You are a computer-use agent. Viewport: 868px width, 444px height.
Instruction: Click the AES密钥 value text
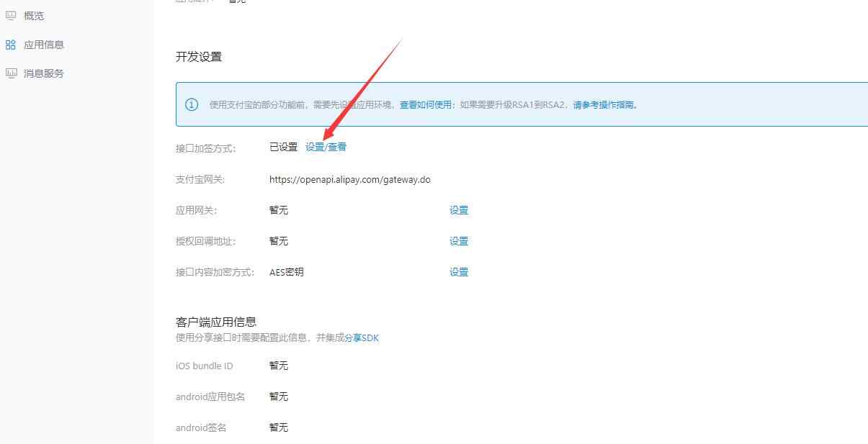[x=287, y=272]
